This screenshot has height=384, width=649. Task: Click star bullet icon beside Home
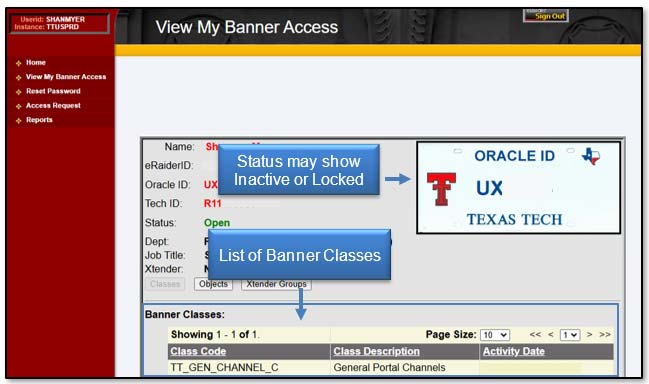(x=18, y=63)
